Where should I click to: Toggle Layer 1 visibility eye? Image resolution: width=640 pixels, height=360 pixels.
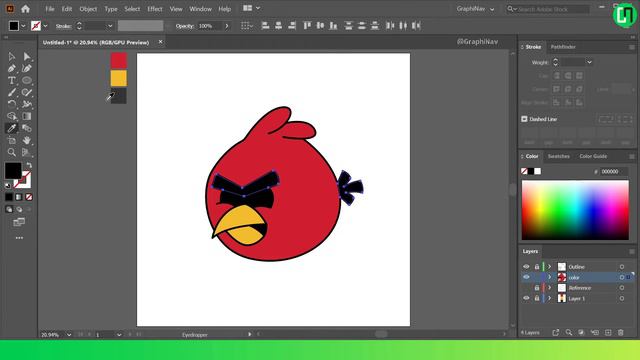coord(526,298)
